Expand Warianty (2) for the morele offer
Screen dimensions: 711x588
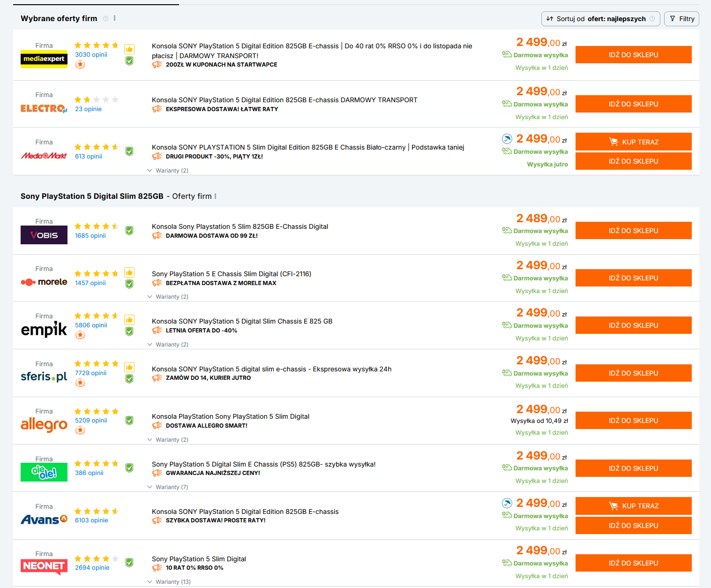(x=168, y=297)
